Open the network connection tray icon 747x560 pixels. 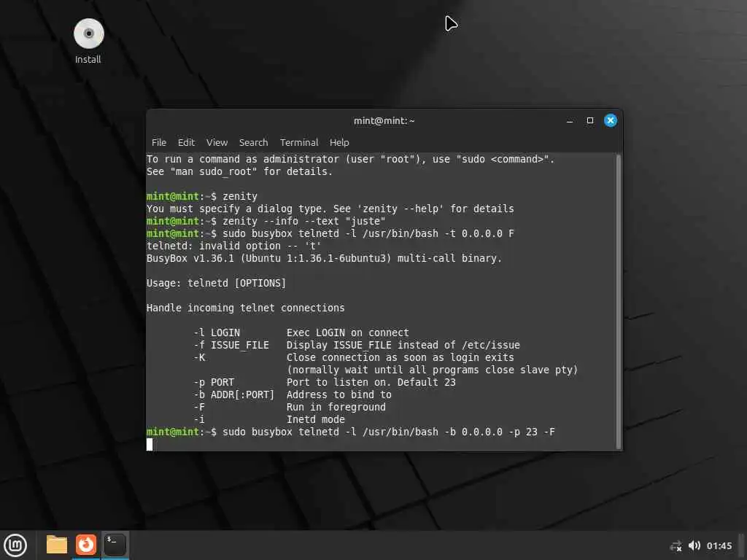676,545
